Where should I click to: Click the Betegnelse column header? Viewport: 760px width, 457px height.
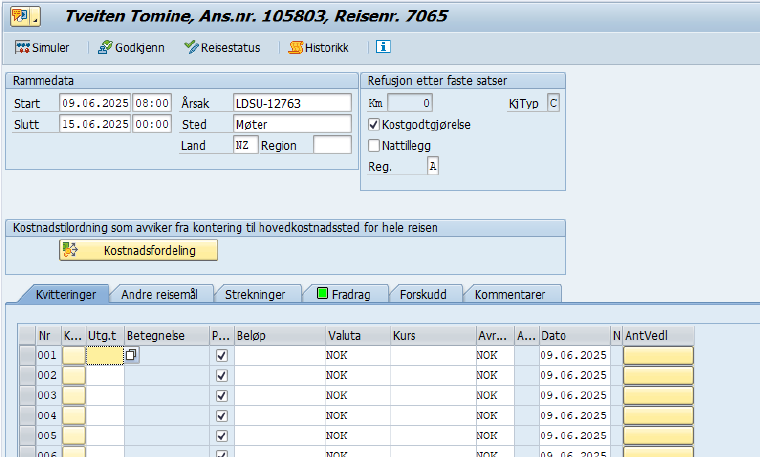click(x=167, y=335)
